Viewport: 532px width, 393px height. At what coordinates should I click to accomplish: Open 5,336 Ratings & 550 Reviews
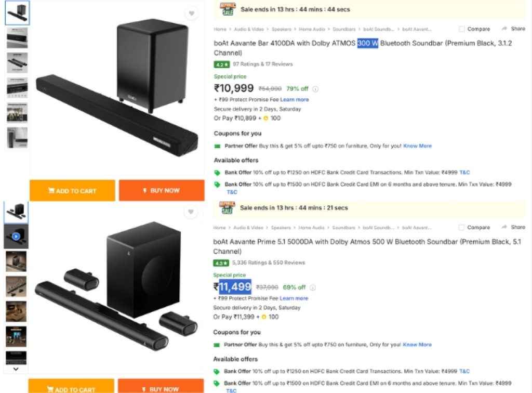point(270,263)
